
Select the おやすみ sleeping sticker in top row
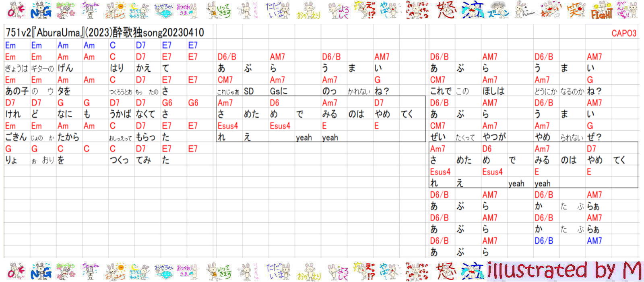163,10
